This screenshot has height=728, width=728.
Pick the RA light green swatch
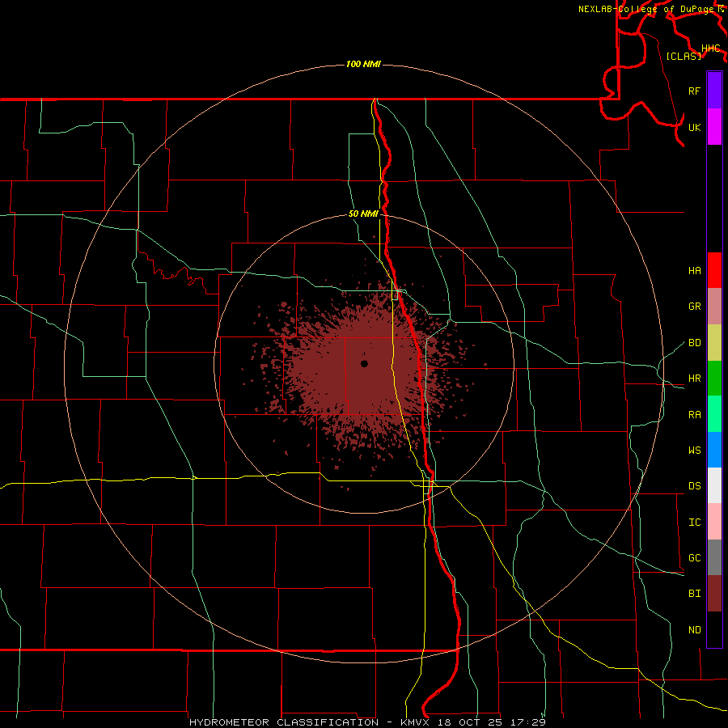coord(714,414)
